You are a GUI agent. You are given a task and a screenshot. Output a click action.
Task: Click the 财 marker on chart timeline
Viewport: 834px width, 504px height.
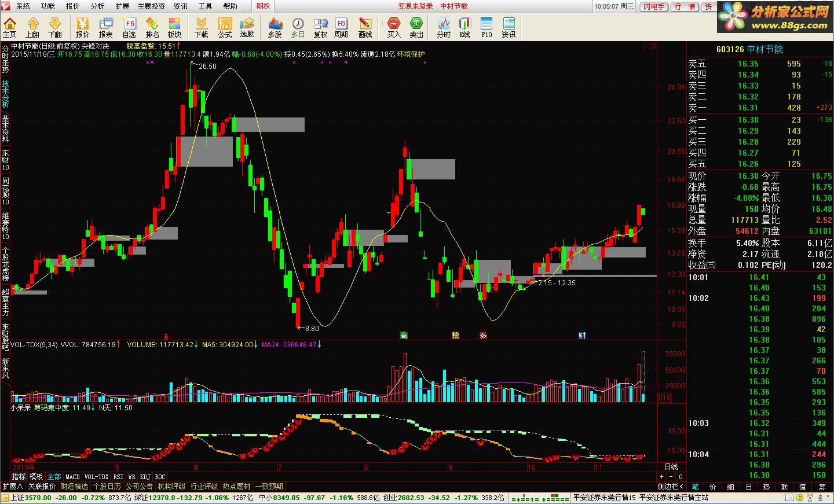tap(582, 336)
